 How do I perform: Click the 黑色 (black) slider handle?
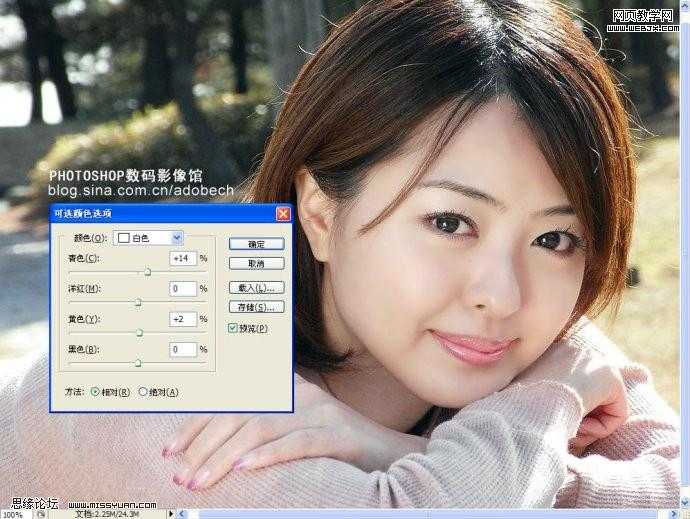[x=138, y=363]
